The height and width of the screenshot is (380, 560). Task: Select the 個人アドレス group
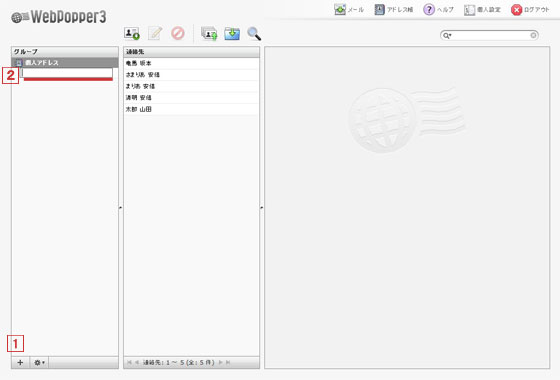point(65,62)
